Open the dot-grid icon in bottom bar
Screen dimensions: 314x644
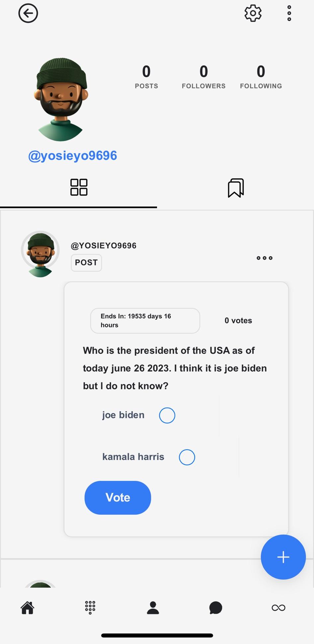tap(90, 608)
